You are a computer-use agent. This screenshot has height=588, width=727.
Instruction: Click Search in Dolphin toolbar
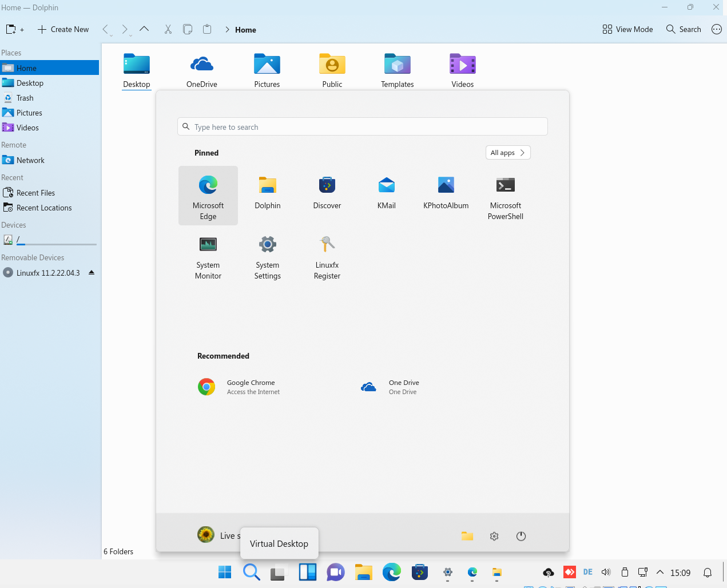coord(684,29)
